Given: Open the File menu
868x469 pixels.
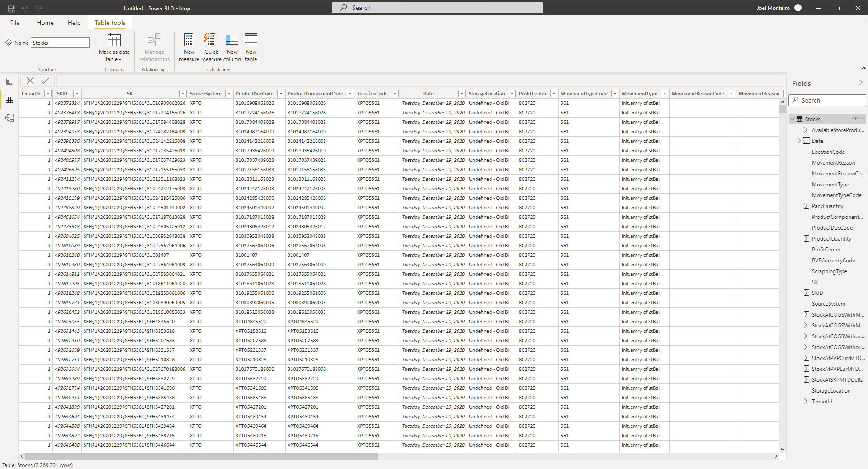Looking at the screenshot, I should (x=14, y=23).
